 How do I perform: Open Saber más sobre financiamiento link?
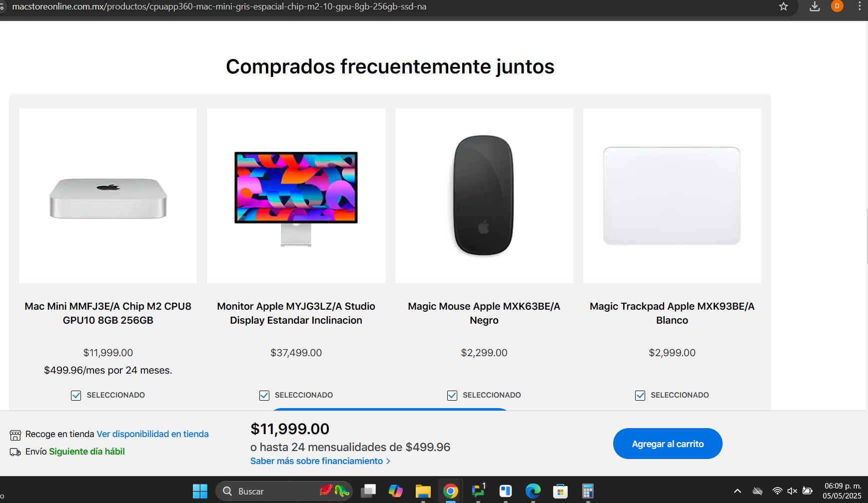pos(320,461)
